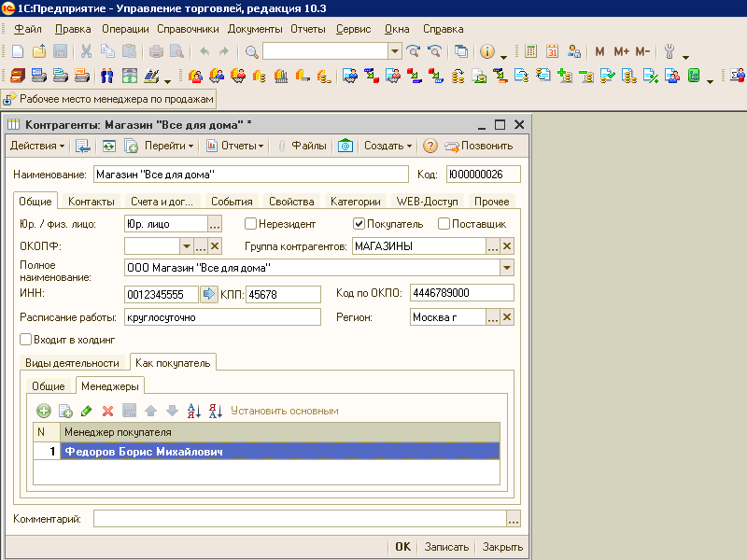Viewport: 747px width, 560px height.
Task: Click into the Комментарий input field
Action: tap(300, 519)
